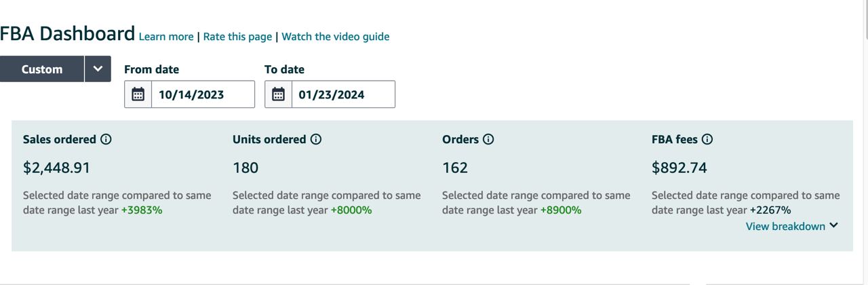Open the date range dropdown arrow next to Custom

pos(98,69)
